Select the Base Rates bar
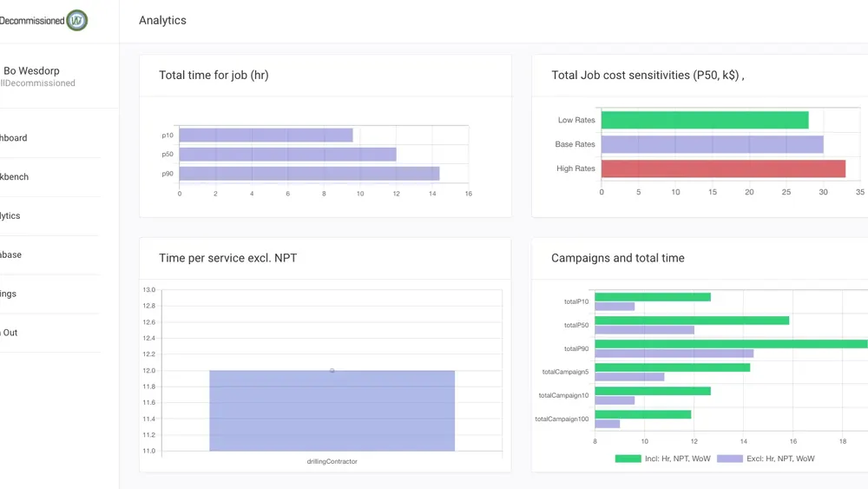Viewport: 868px width, 489px height. (x=713, y=144)
